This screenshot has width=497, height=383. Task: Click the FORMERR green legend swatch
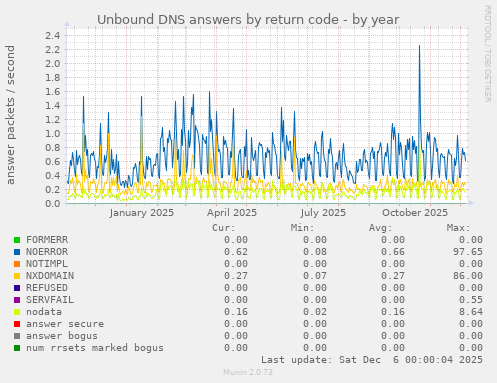pyautogui.click(x=17, y=240)
